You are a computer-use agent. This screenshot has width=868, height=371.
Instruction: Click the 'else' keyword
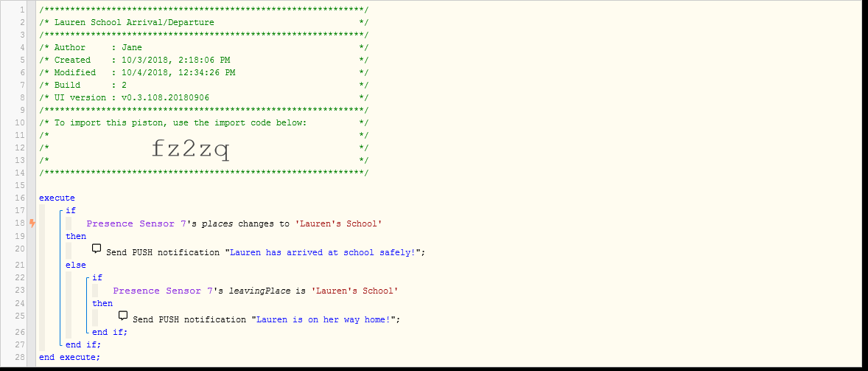[x=76, y=266]
